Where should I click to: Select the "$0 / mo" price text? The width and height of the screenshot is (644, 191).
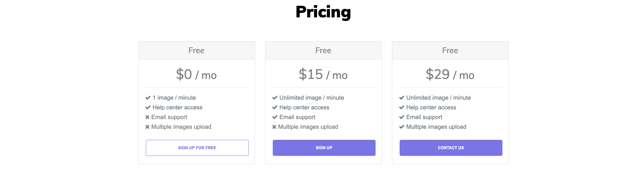(x=196, y=75)
